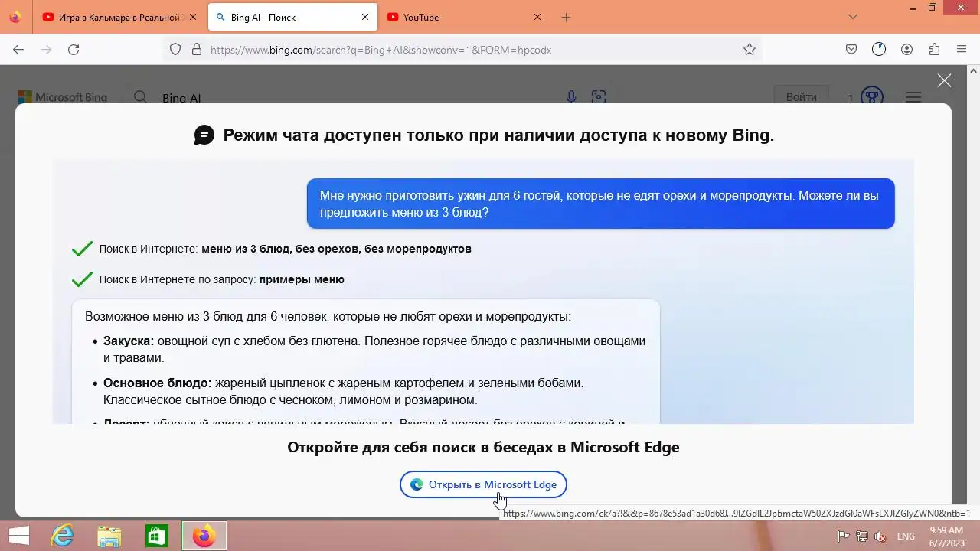The width and height of the screenshot is (980, 551).
Task: Click the dinner request message bubble
Action: tap(600, 204)
